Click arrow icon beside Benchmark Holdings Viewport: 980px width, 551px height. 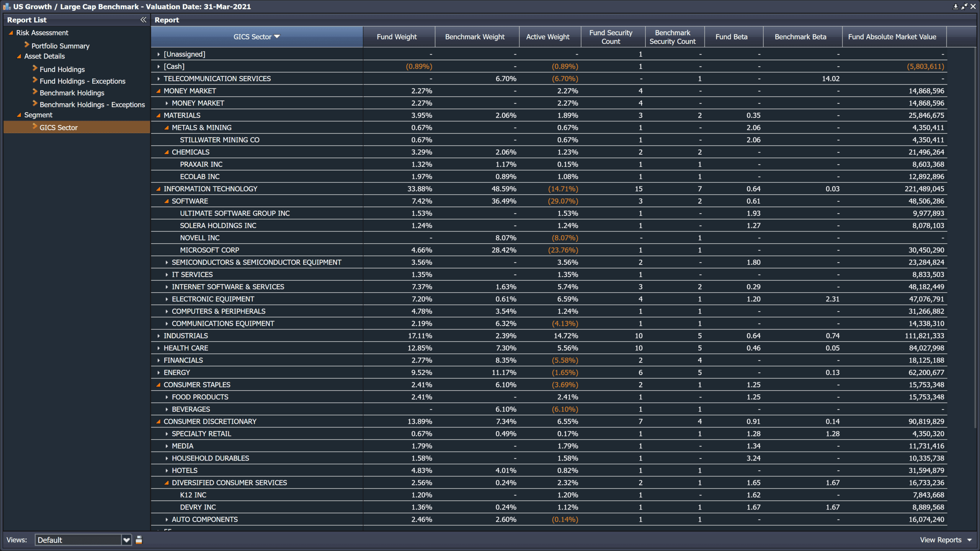[35, 92]
